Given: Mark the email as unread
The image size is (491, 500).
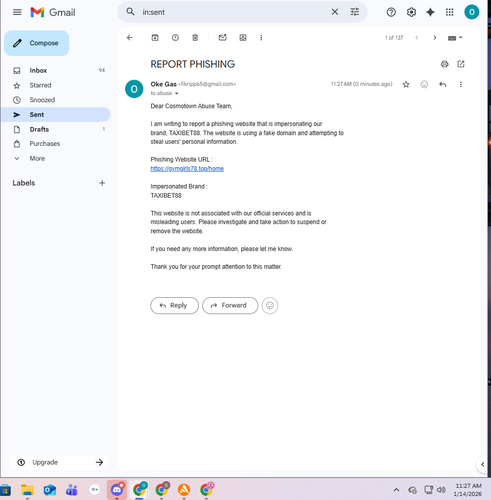Looking at the screenshot, I should (223, 38).
